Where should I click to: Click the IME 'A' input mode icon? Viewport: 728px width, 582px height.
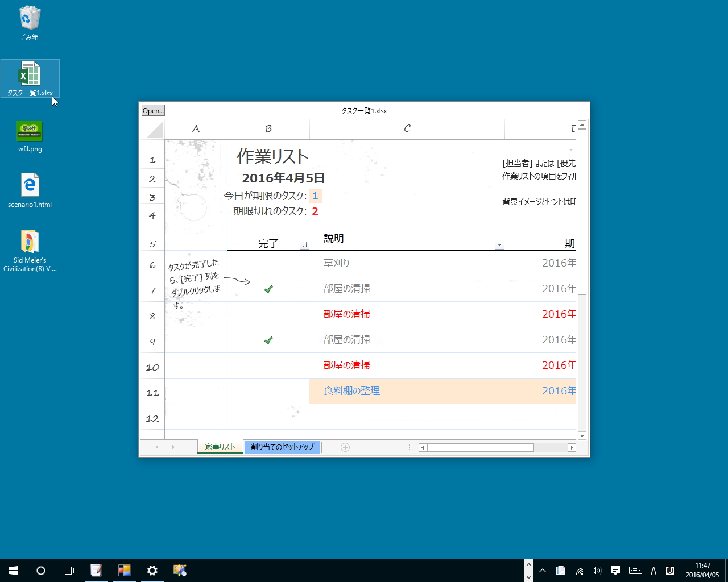point(653,571)
